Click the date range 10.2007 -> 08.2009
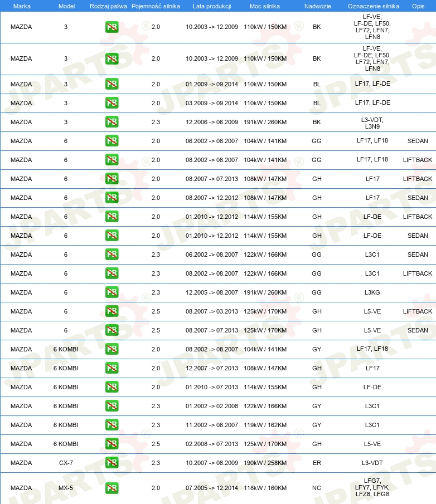This screenshot has width=436, height=504. click(212, 463)
